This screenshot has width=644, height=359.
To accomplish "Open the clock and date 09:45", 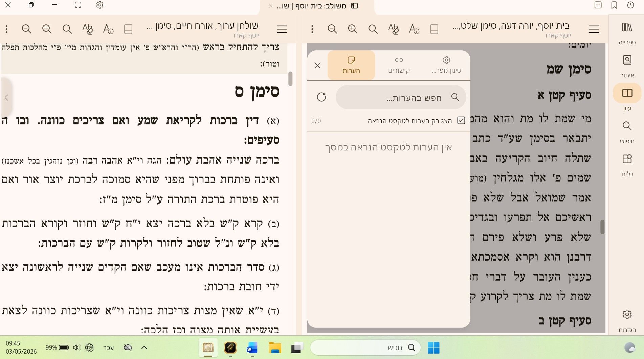I will 21,347.
